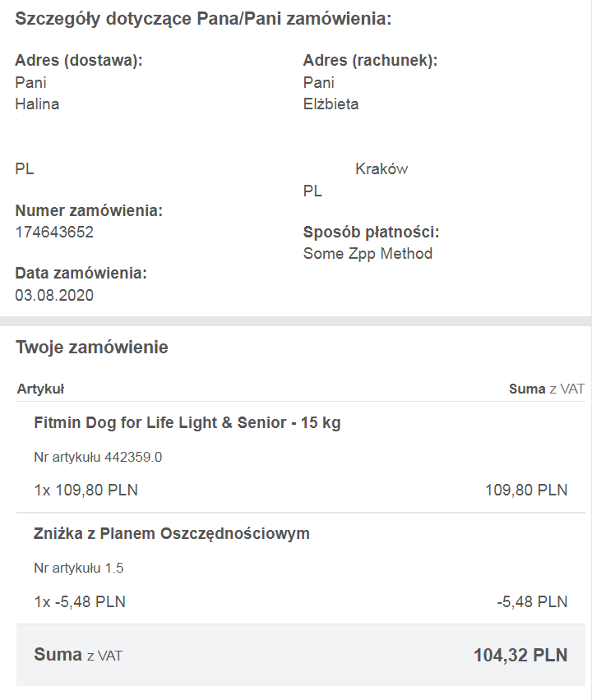The image size is (592, 700).
Task: Click the Sposób płatności label
Action: pos(372,233)
